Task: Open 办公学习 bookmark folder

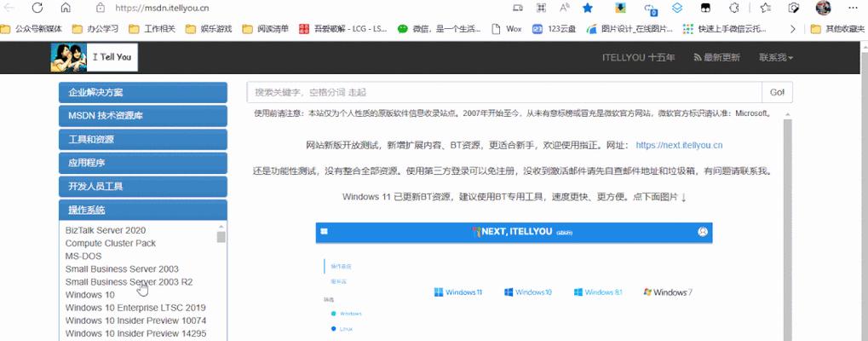Action: (x=95, y=29)
